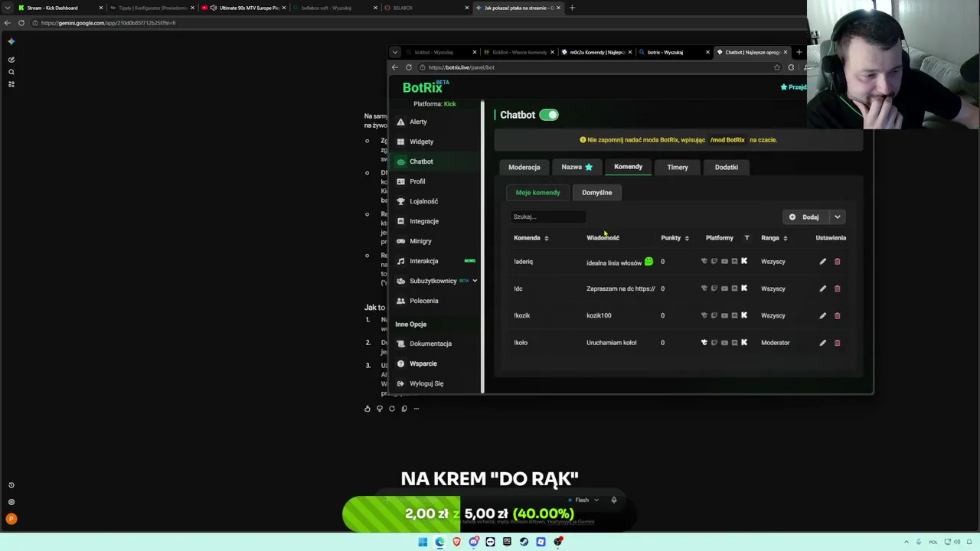Select the Domyślne sub-tab
980x551 pixels.
click(x=597, y=193)
